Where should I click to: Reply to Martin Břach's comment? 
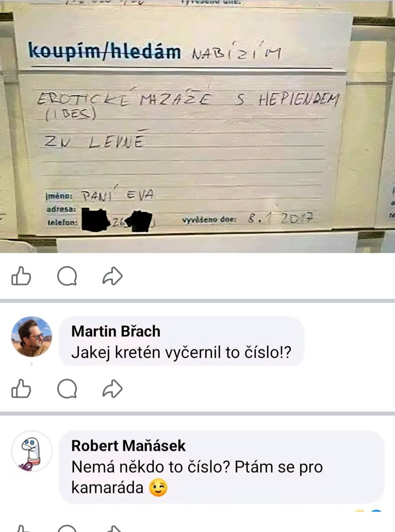tap(67, 388)
